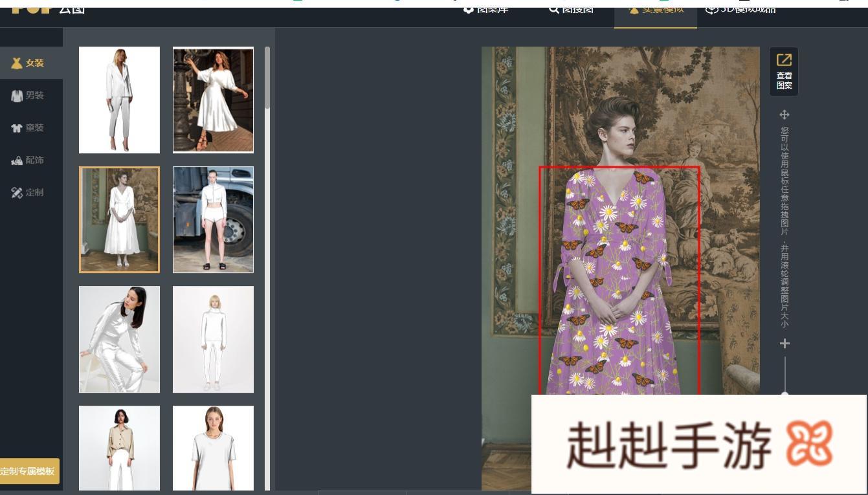Switch to the 图搜图 image search tab
The image size is (868, 495).
[571, 10]
